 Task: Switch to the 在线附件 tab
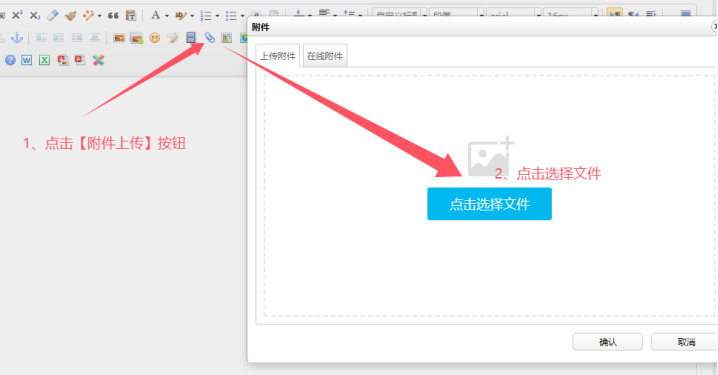pos(325,56)
